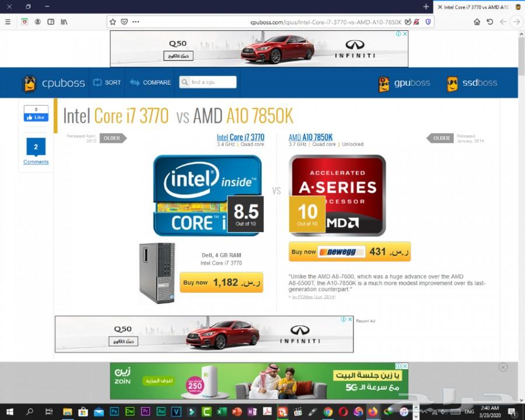Switch to Firefox in the taskbar

[373, 412]
